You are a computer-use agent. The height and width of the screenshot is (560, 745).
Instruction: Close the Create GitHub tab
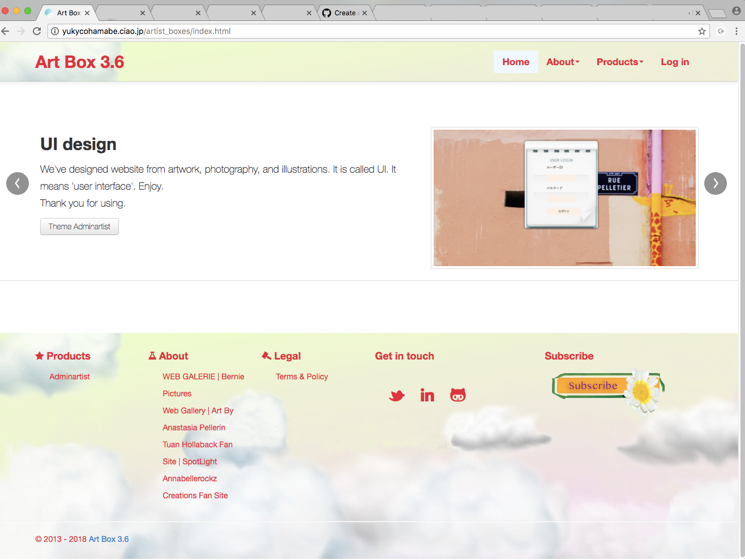click(365, 13)
